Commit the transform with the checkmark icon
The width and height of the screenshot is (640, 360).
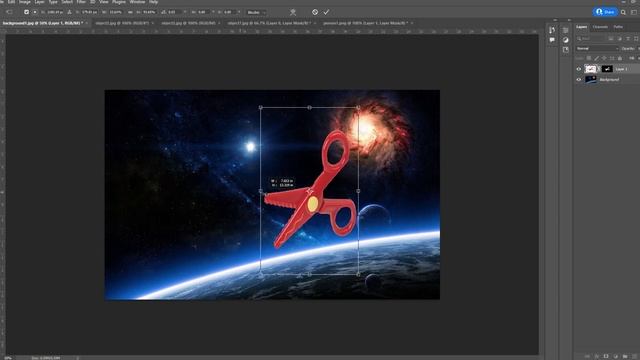(326, 12)
